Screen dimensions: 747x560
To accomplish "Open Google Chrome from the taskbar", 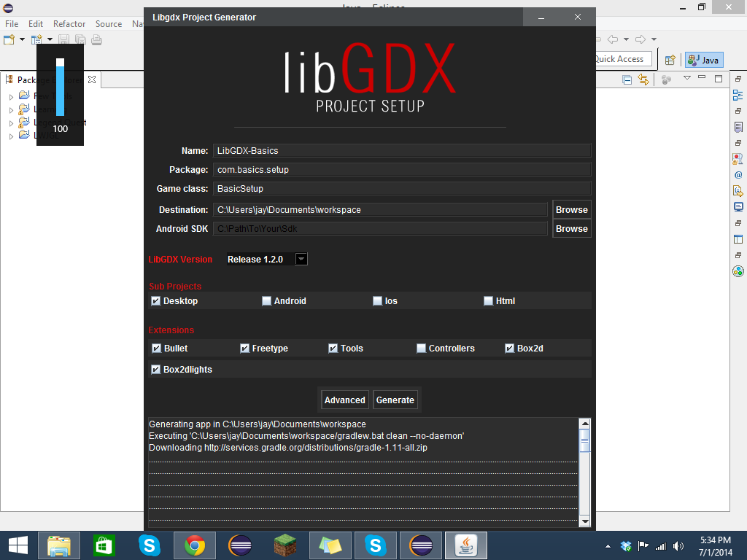I will pos(195,545).
